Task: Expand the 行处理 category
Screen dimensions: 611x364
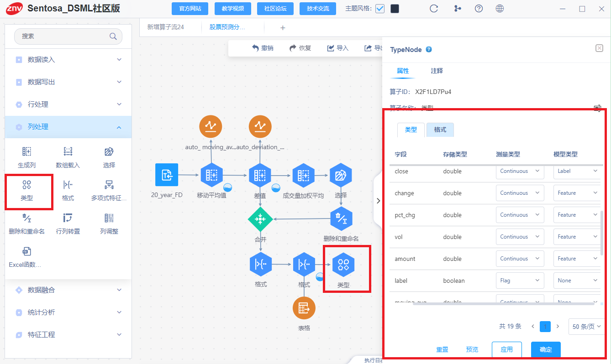Action: pos(68,104)
